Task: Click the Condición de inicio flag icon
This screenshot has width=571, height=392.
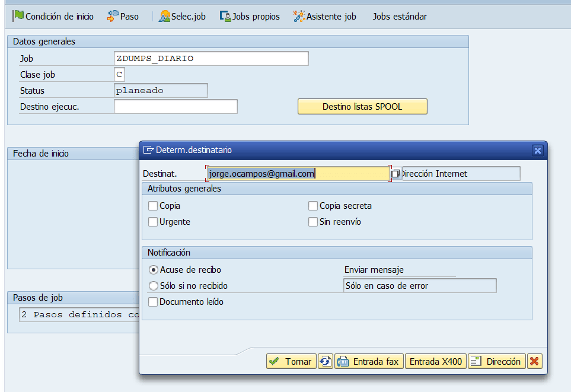Action: point(18,16)
